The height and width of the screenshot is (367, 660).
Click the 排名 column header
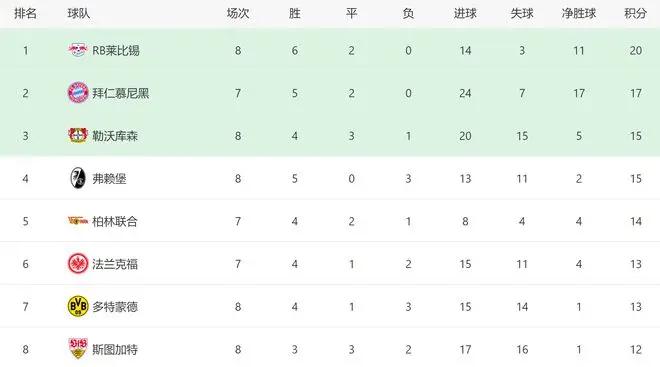point(25,13)
